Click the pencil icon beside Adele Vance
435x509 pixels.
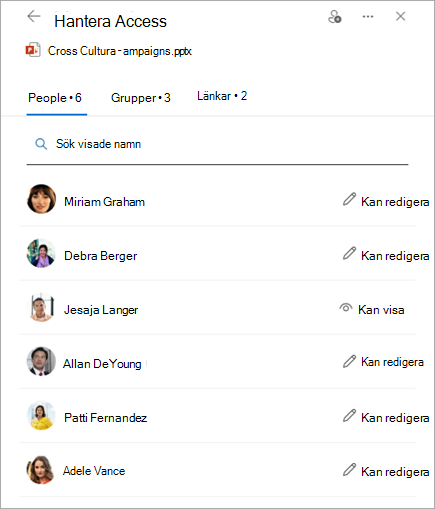point(349,469)
